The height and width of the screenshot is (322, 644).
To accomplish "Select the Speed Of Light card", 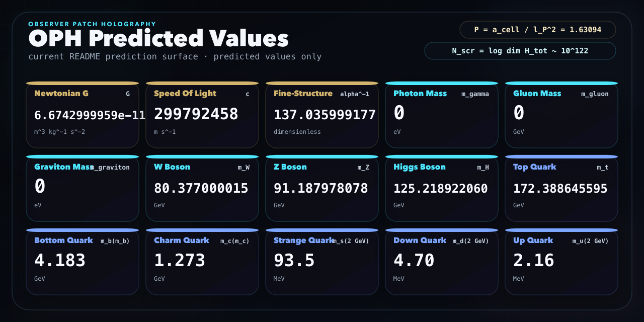I will coord(202,115).
